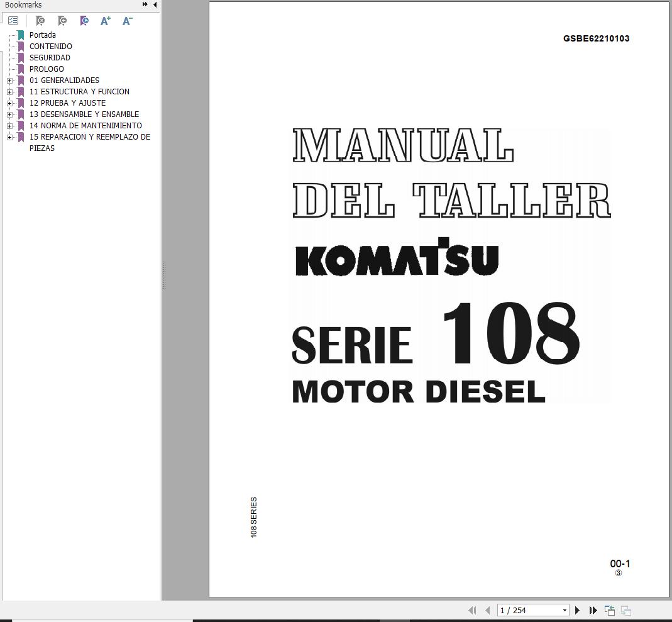672x622 pixels.
Task: Click the KOMATSU logo on the page
Action: pyautogui.click(x=397, y=257)
